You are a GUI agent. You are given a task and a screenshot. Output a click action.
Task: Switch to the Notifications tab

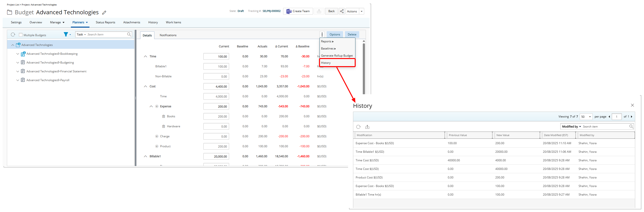click(x=168, y=35)
